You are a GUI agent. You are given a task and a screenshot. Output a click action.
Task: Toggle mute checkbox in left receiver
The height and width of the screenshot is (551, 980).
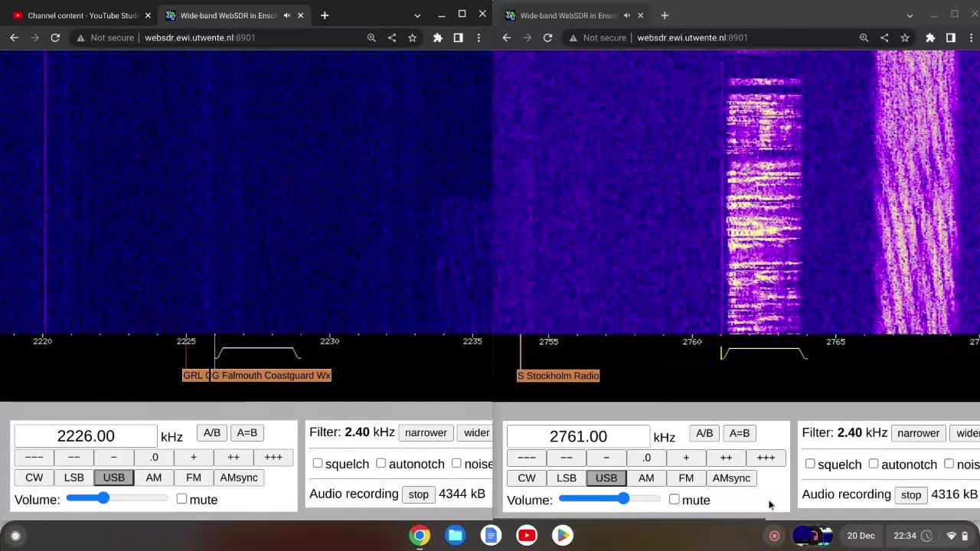click(181, 499)
